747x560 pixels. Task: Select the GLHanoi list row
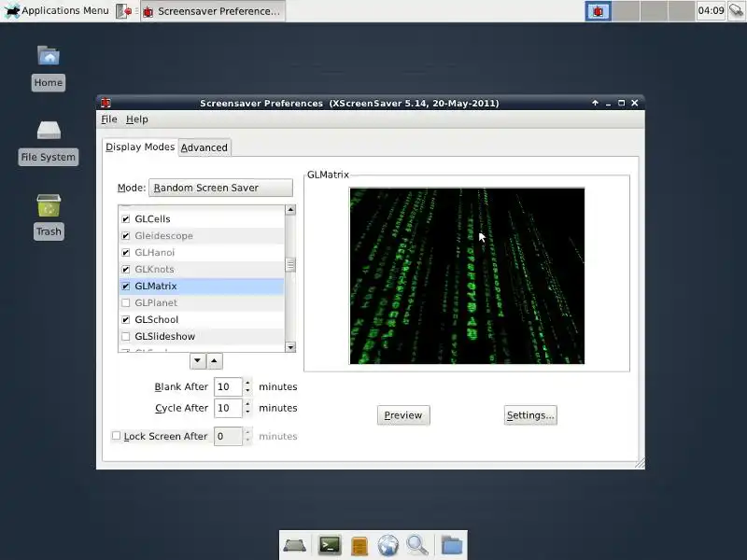tap(202, 252)
